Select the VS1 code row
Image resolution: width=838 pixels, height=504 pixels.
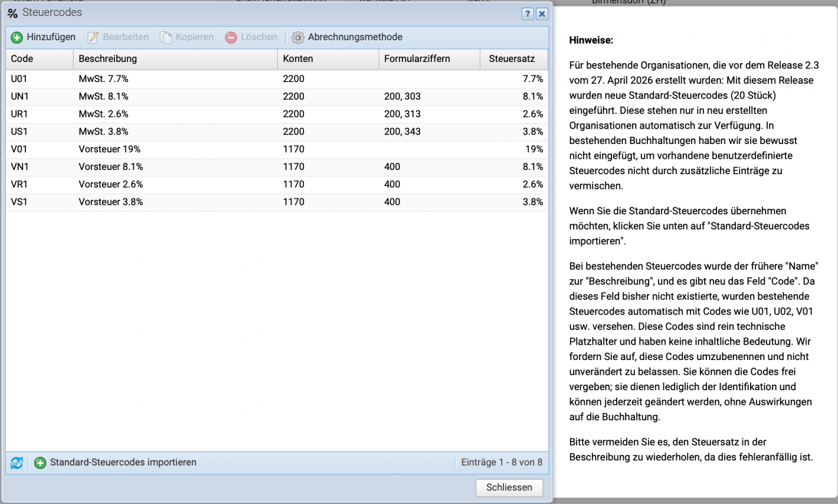click(277, 202)
